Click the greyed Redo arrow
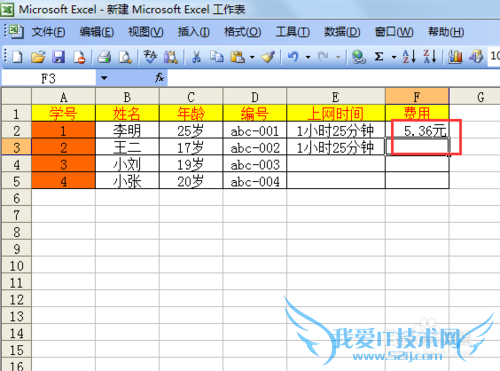 point(323,57)
